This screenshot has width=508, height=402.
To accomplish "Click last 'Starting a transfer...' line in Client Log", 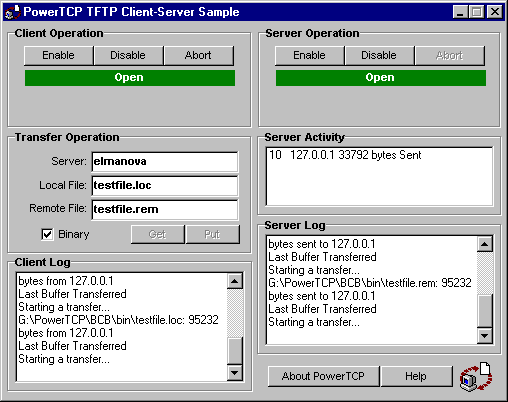I will point(64,359).
